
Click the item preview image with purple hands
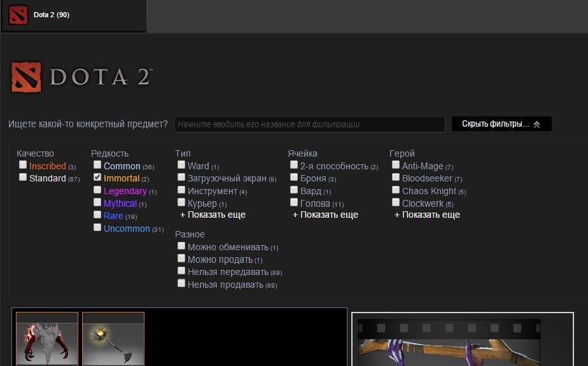[x=449, y=342]
